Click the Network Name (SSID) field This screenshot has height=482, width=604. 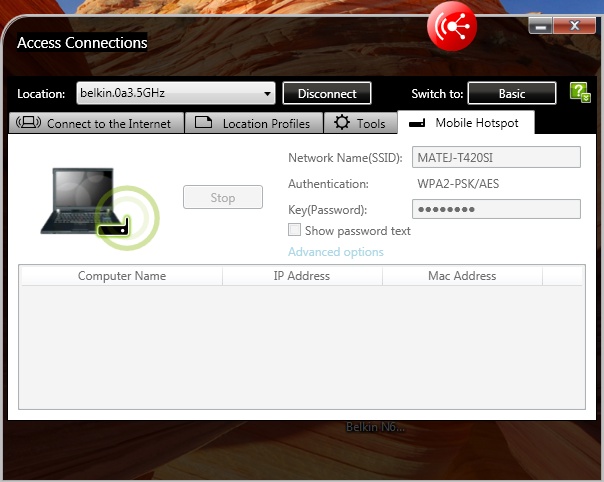pyautogui.click(x=496, y=158)
